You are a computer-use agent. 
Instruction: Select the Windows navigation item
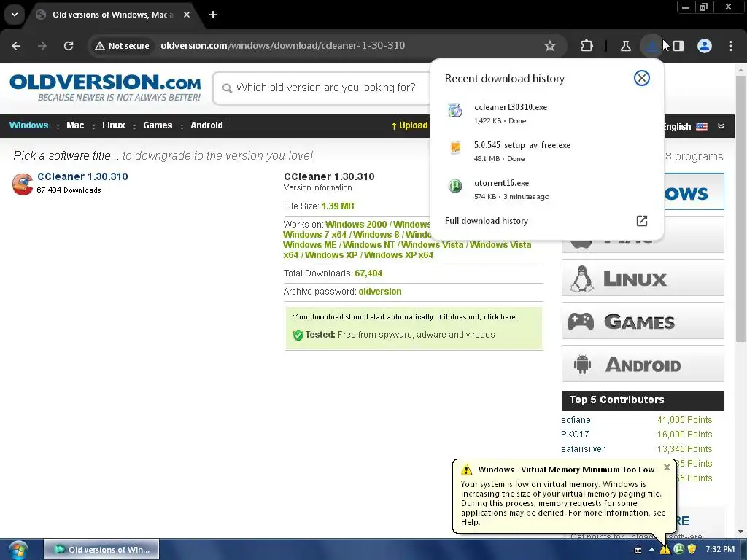click(x=28, y=125)
